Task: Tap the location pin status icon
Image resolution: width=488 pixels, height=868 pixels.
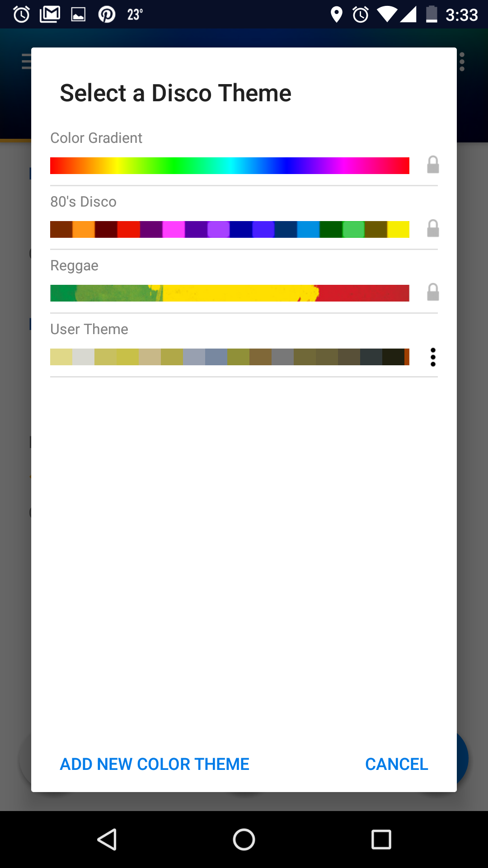Action: [336, 14]
